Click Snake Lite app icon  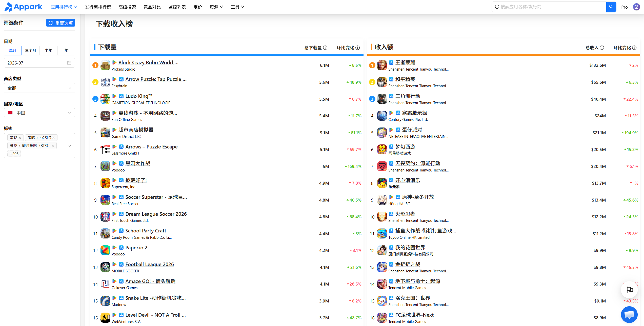point(105,301)
